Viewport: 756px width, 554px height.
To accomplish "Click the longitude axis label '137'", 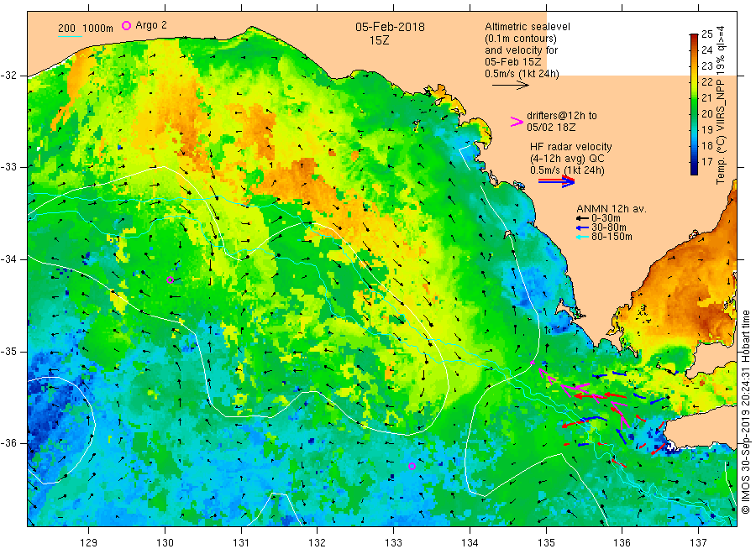I will click(x=698, y=543).
